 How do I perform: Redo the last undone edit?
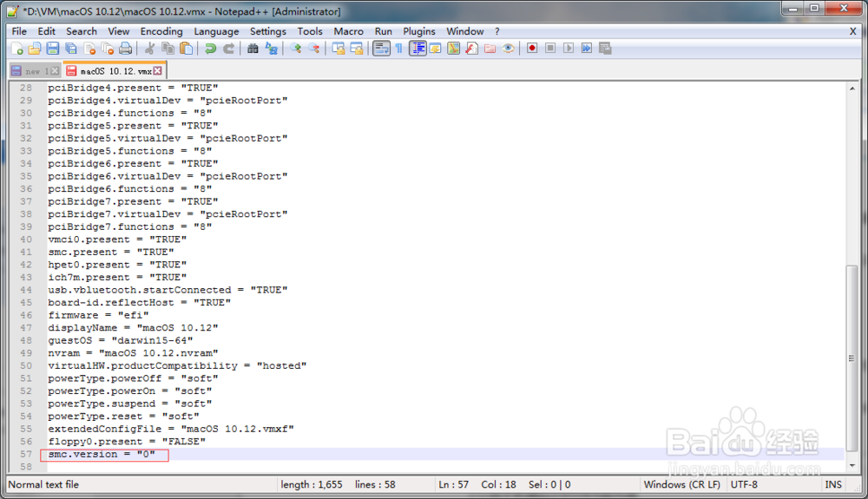[x=228, y=49]
